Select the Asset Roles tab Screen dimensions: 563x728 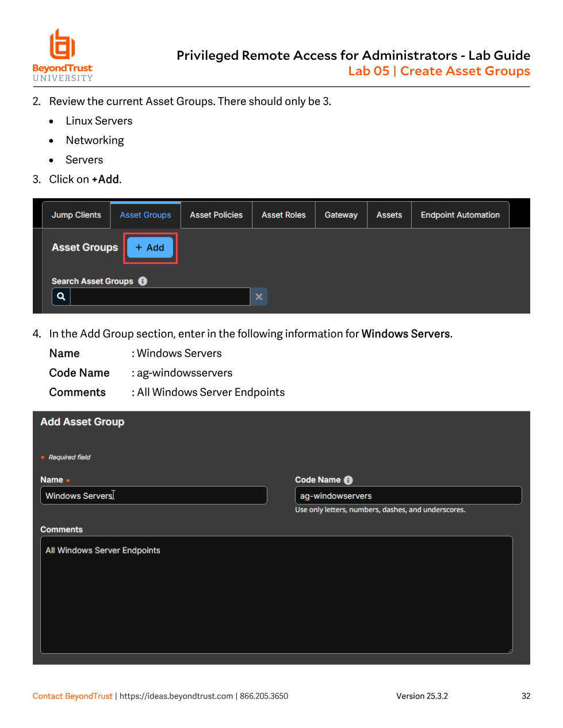tap(284, 215)
